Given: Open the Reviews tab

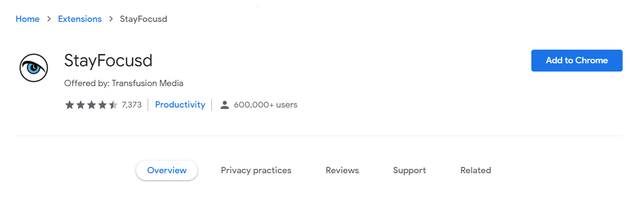Looking at the screenshot, I should [342, 170].
